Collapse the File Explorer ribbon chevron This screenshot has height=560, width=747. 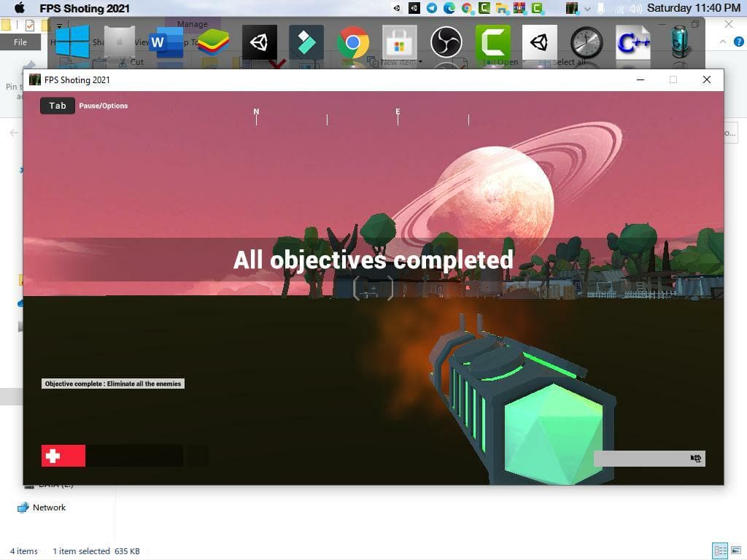pyautogui.click(x=723, y=42)
